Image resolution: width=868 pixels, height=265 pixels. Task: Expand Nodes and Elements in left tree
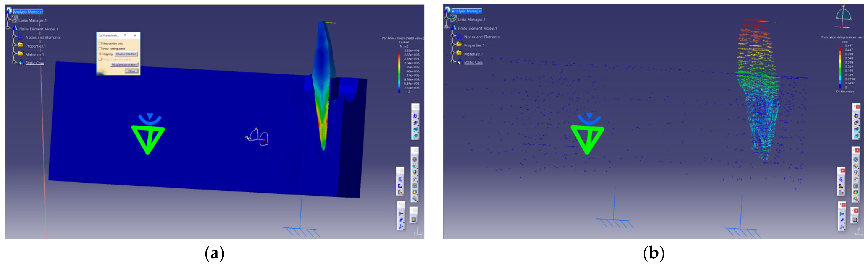click(14, 36)
